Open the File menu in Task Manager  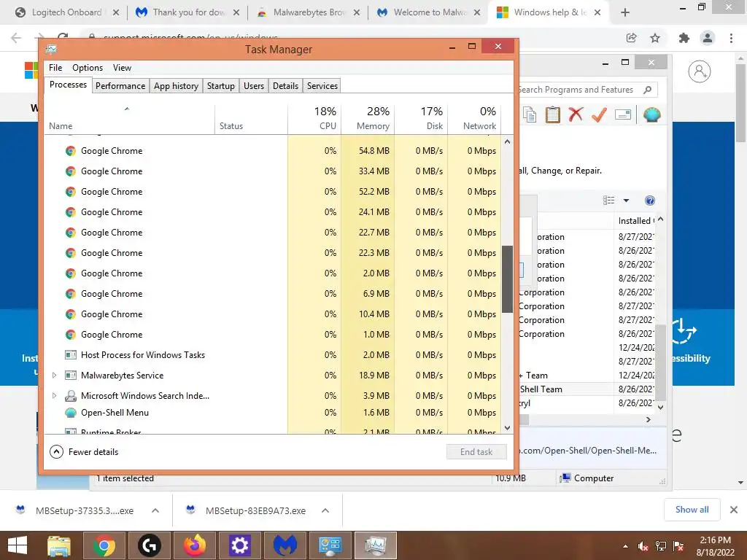pyautogui.click(x=55, y=68)
